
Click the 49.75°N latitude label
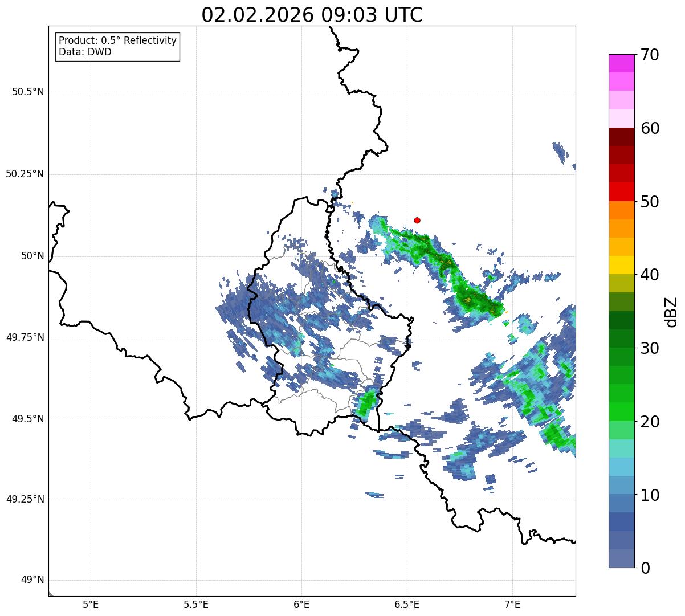pos(25,337)
